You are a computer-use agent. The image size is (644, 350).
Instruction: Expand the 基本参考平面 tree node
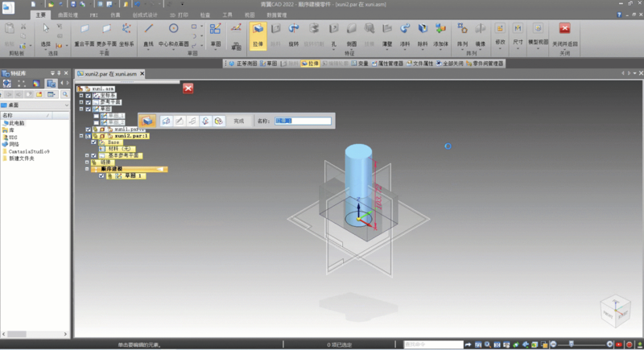(88, 155)
